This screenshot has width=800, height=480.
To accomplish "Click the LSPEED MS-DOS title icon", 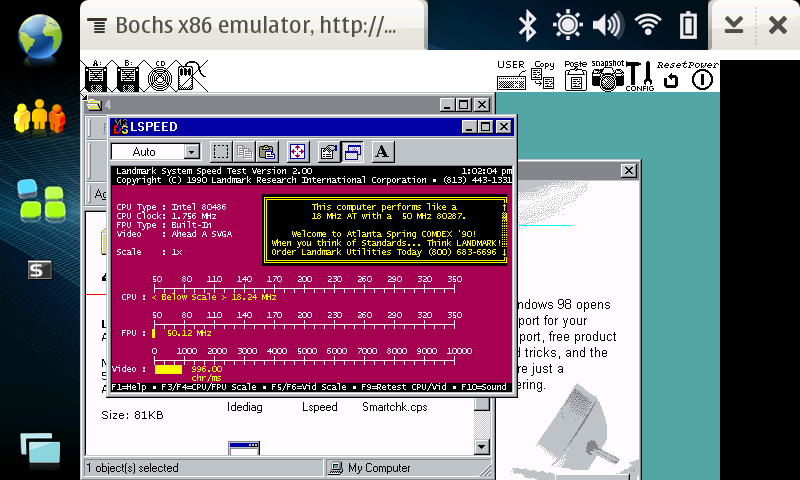I will tap(120, 127).
